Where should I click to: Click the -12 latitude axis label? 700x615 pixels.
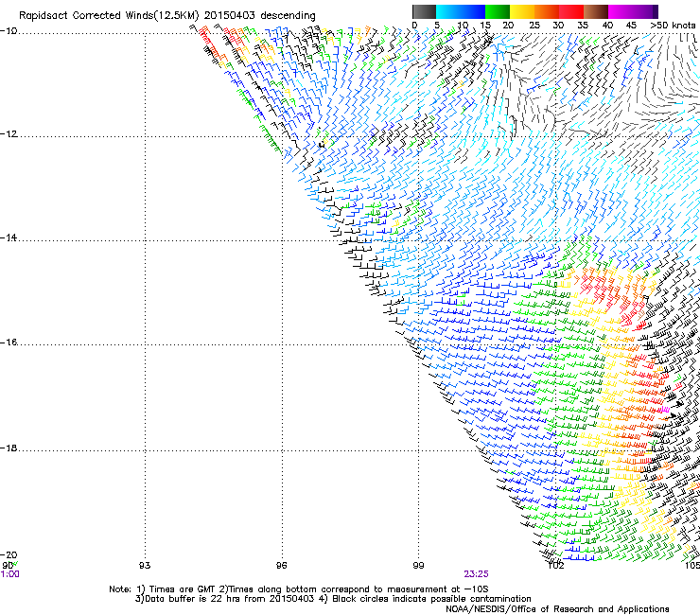(9, 134)
